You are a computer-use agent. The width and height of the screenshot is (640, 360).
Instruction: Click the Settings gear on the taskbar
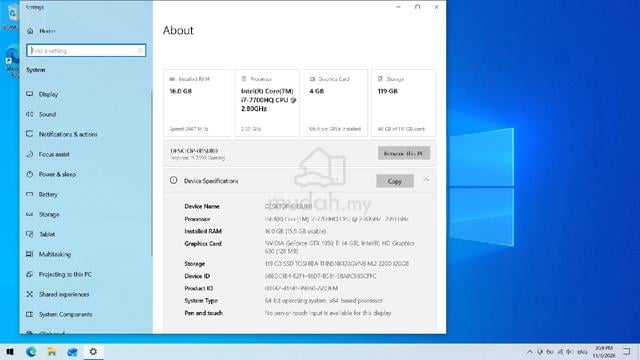click(93, 351)
